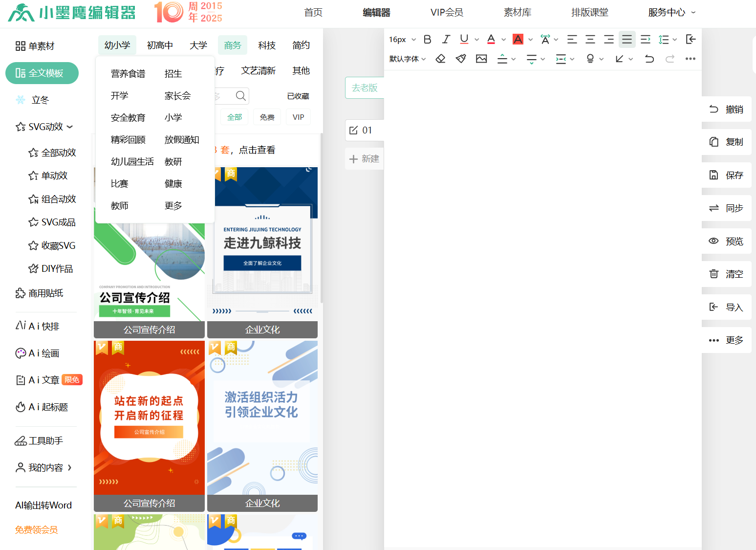
Task: Open the 素材库 menu in top navigation
Action: click(517, 12)
